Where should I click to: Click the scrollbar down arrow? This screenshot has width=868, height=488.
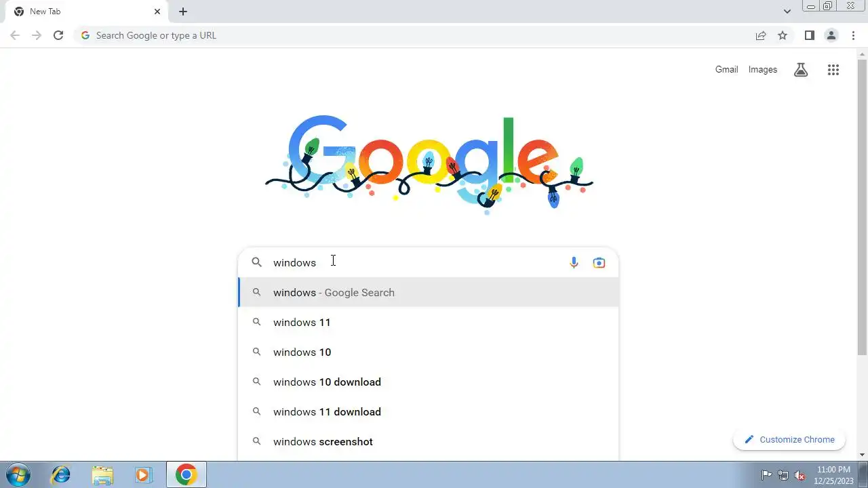click(x=862, y=455)
